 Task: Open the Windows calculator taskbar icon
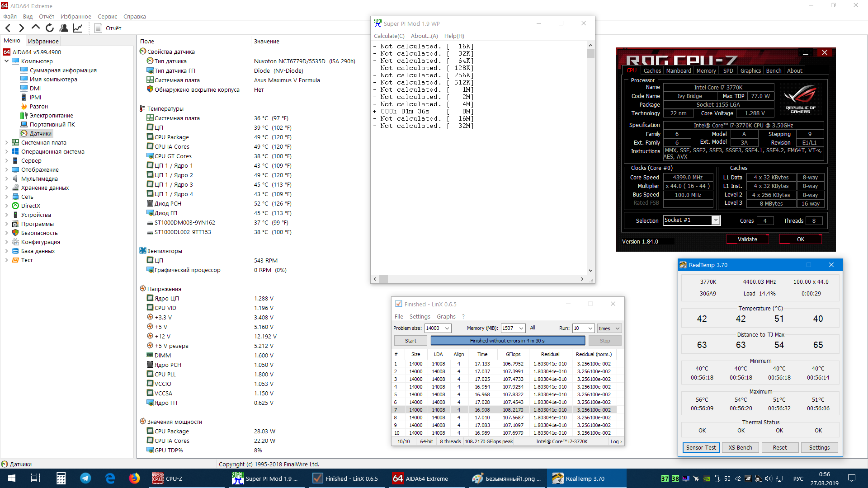(x=61, y=478)
